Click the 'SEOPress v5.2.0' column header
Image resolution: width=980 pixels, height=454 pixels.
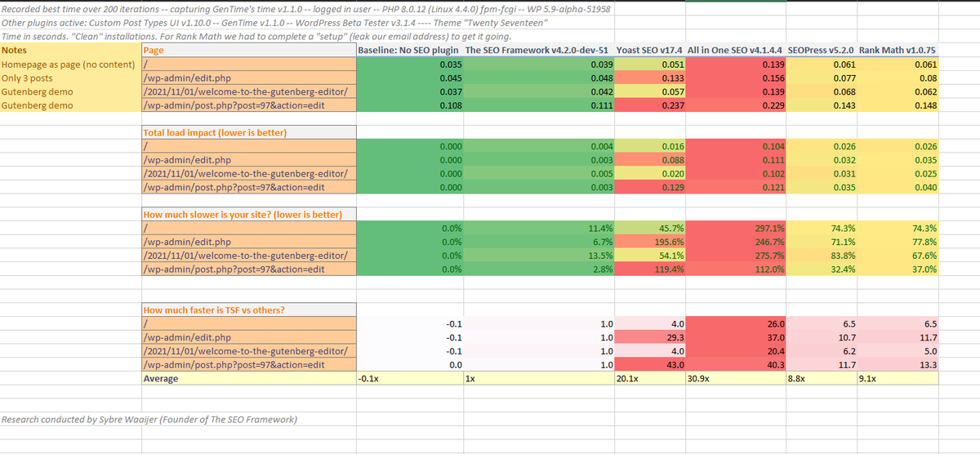click(822, 51)
